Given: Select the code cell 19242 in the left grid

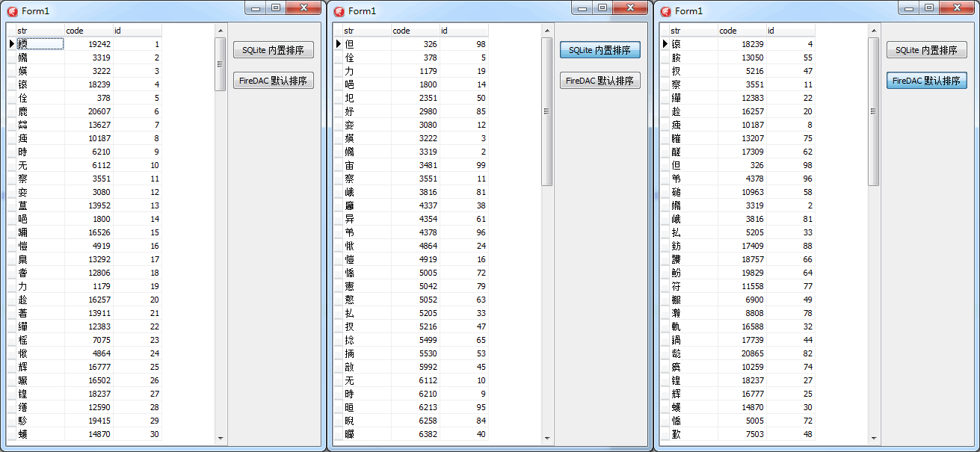Looking at the screenshot, I should tap(88, 44).
